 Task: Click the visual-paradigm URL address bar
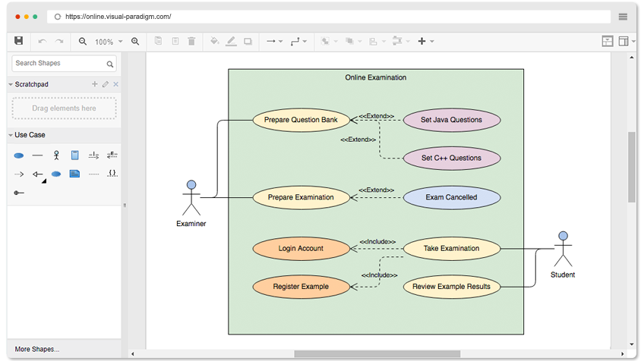coord(329,17)
